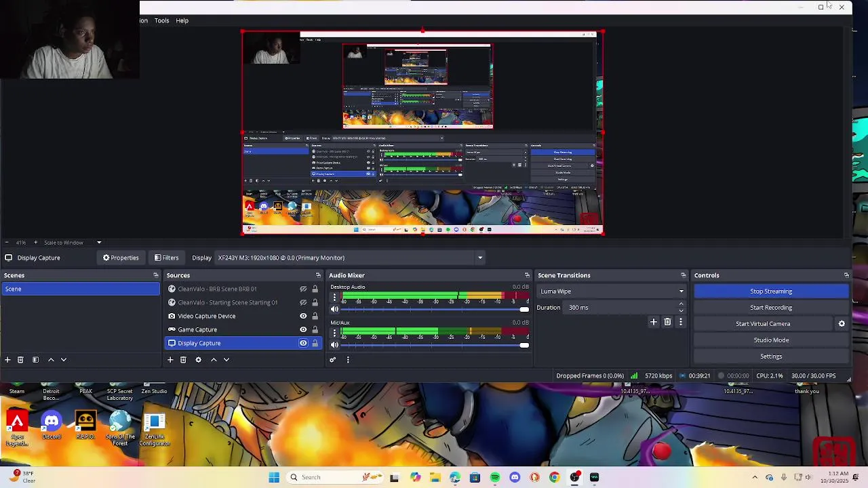Mute Mic/Aux speaker icon
Screen dimensions: 868x488
334,346
